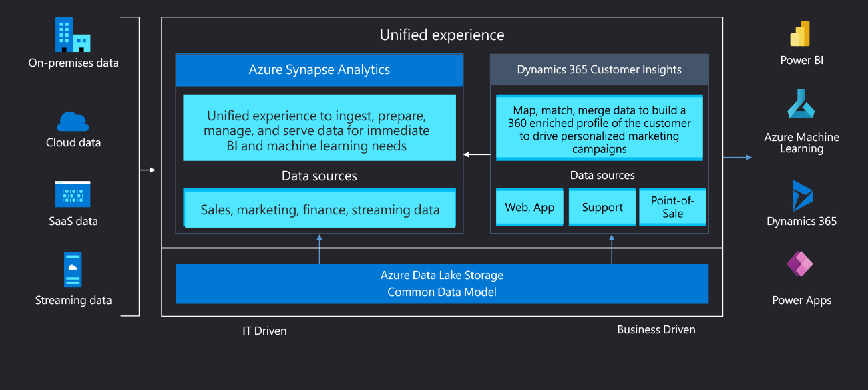868x390 pixels.
Task: Click the Power BI icon
Action: [800, 33]
